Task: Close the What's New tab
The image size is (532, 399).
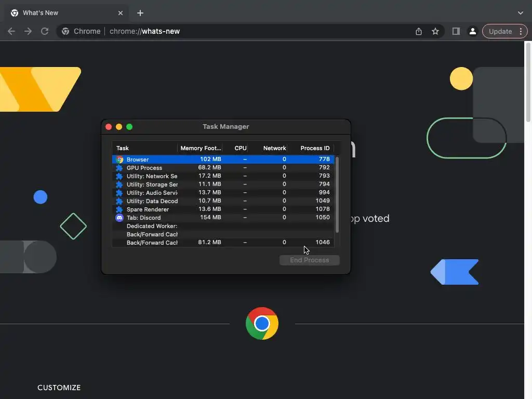Action: pyautogui.click(x=121, y=13)
